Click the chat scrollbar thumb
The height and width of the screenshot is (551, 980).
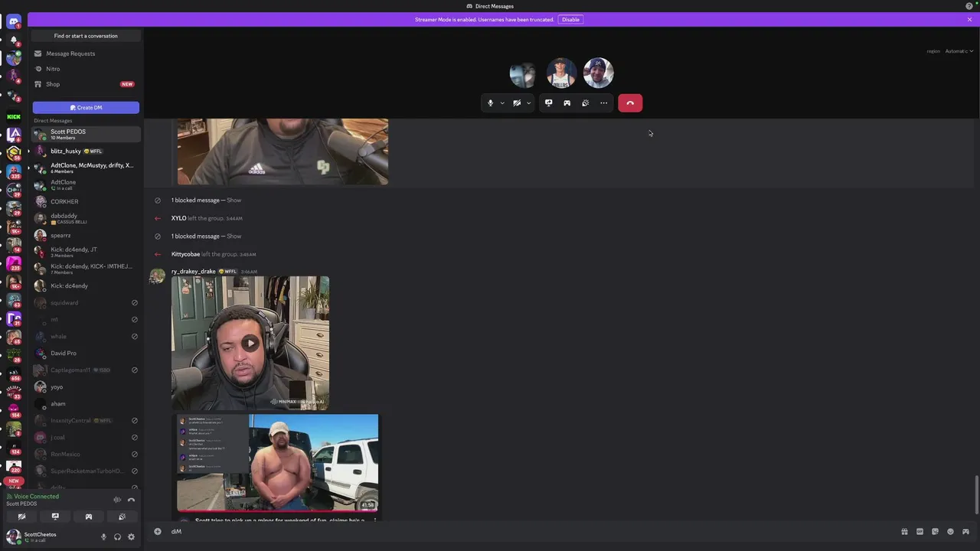pos(977,495)
